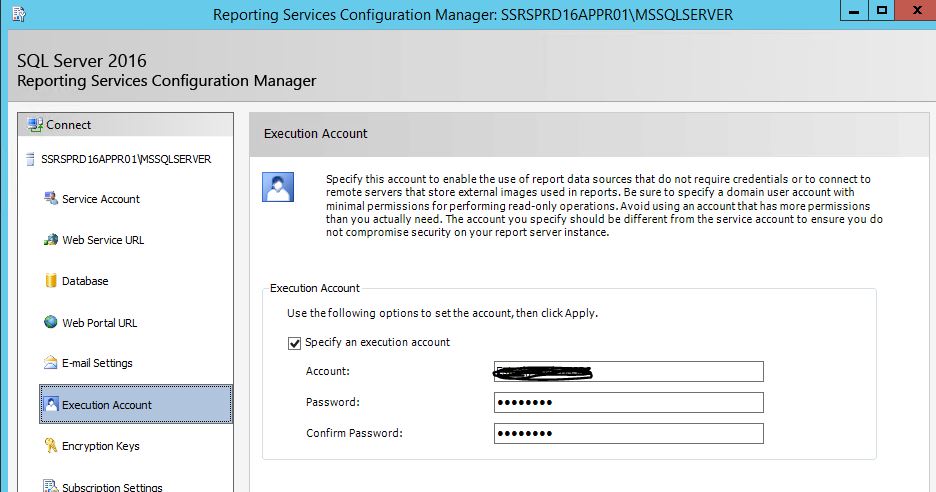Screen dimensions: 936x492
Task: Uncheck Specify an execution account
Action: point(294,343)
